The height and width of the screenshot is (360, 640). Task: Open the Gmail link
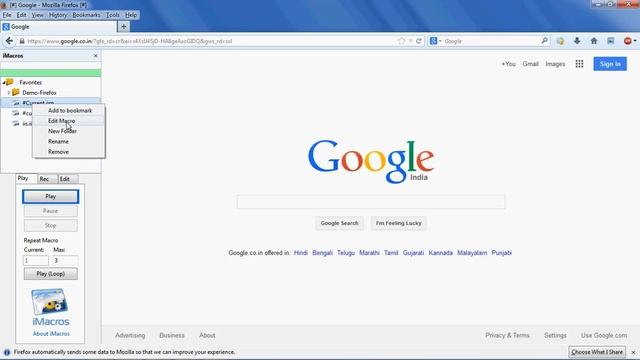pyautogui.click(x=531, y=64)
